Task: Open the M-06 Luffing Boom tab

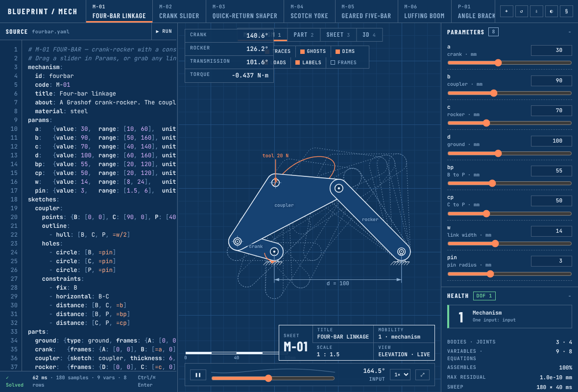Action: [x=424, y=11]
